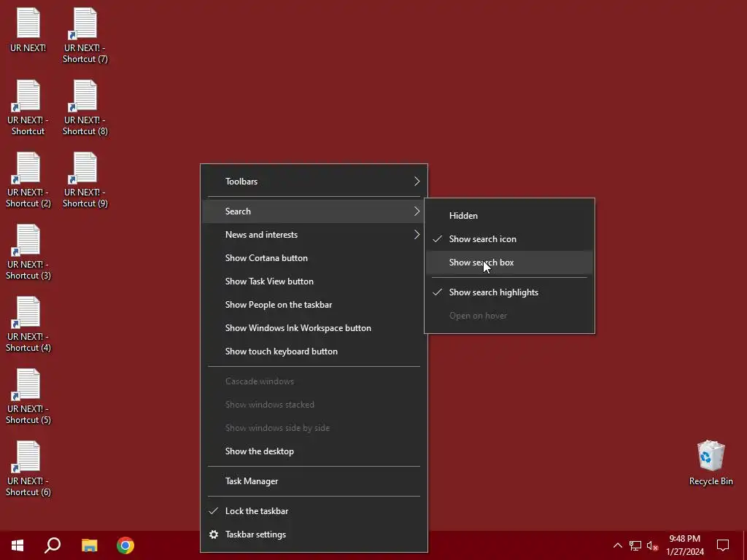Screen dimensions: 747x560
Task: Select UR NEXT! - Shortcut desktop icon
Action: click(x=28, y=108)
